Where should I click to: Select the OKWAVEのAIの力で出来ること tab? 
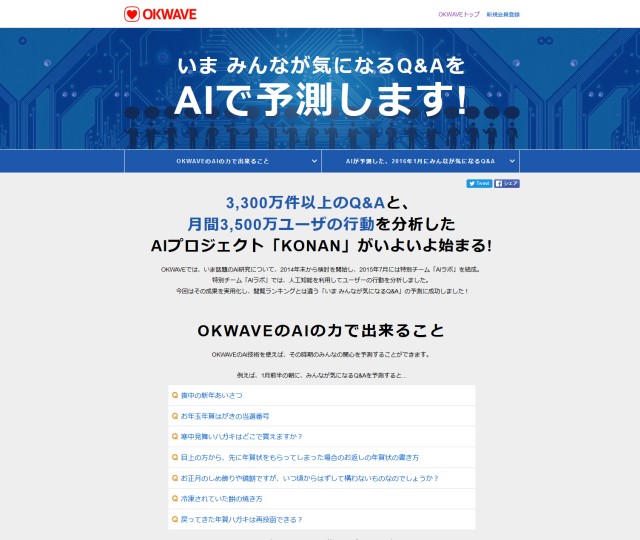click(223, 161)
